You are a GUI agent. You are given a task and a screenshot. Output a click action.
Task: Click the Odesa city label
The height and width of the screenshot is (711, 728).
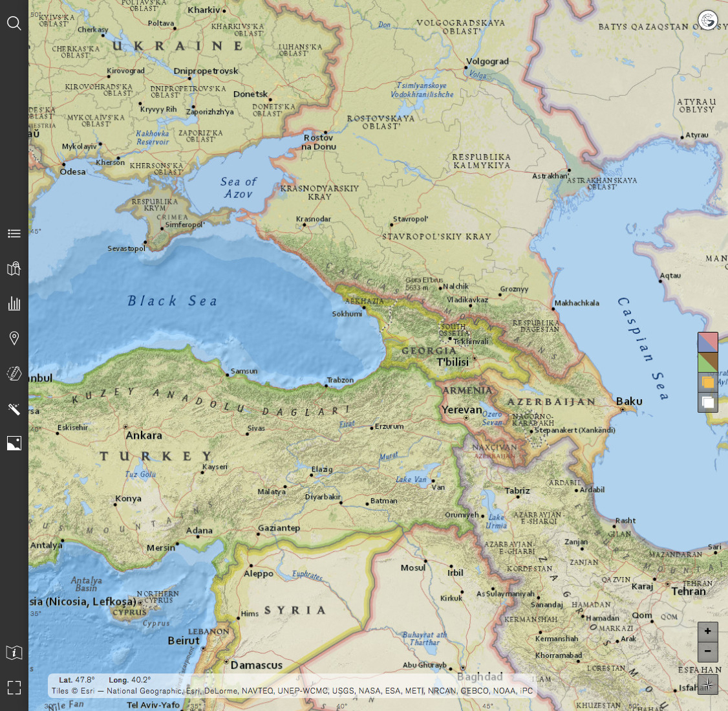point(73,172)
